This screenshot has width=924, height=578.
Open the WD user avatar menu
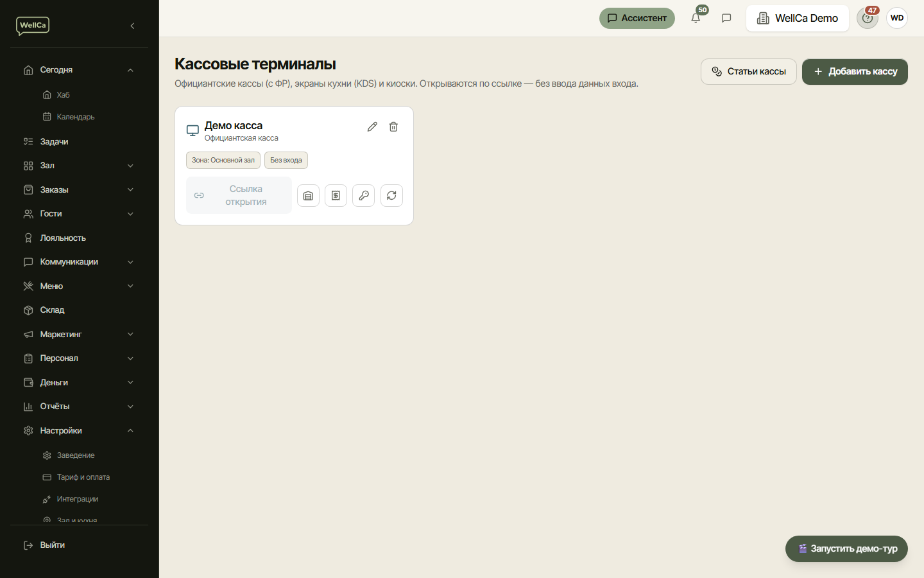[897, 18]
